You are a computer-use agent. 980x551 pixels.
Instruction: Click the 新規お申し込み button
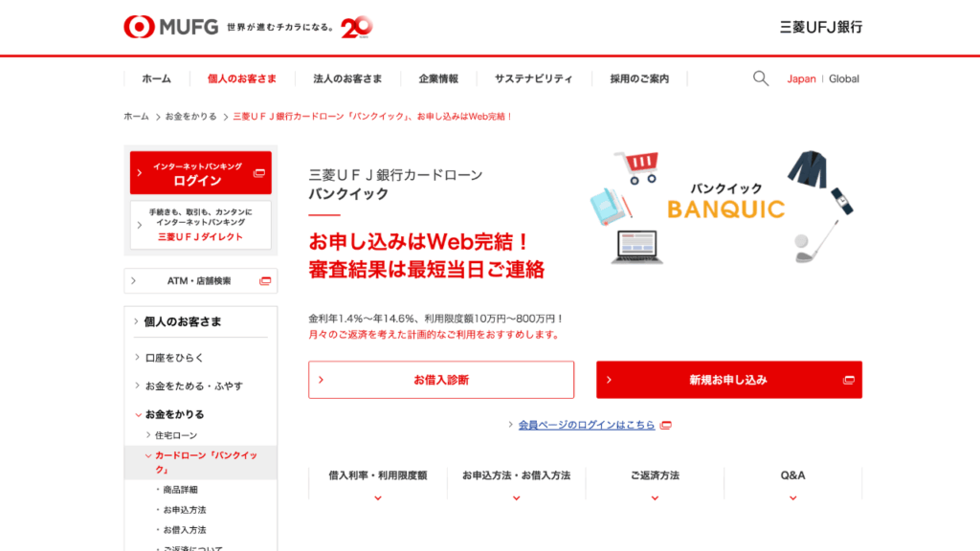tap(728, 380)
